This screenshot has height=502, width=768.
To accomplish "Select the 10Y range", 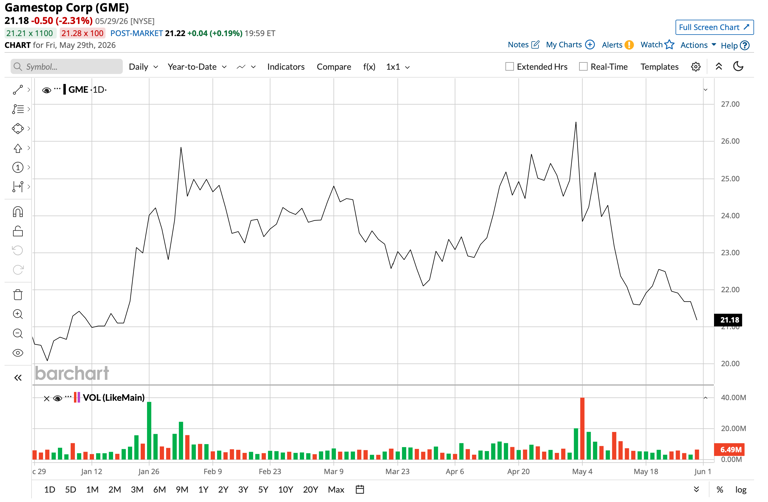I will 286,489.
